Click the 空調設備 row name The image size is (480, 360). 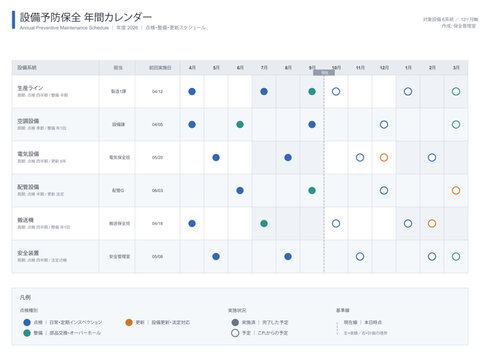click(28, 121)
